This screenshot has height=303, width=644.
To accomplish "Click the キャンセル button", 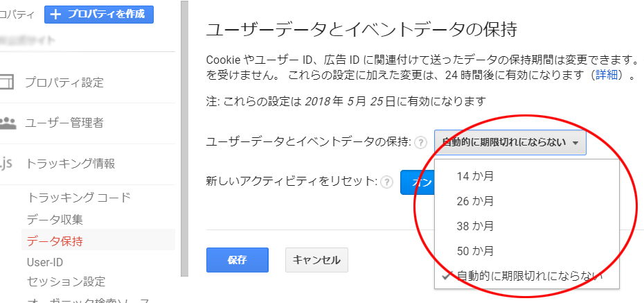I will coord(316,260).
